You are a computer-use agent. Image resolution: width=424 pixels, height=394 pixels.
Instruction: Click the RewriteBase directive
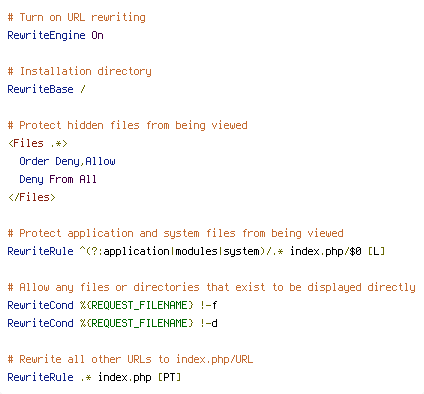[x=40, y=89]
